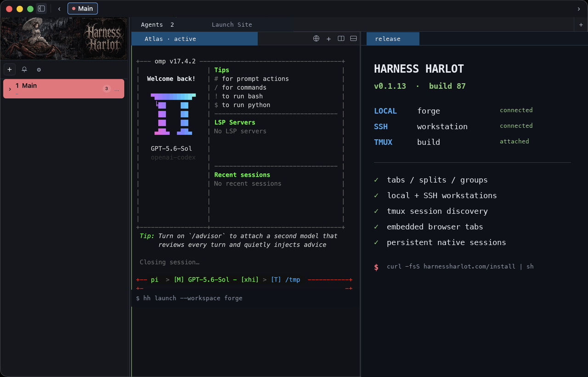
Task: Click the 'v0.1.13 · build 87' version text
Action: (420, 86)
